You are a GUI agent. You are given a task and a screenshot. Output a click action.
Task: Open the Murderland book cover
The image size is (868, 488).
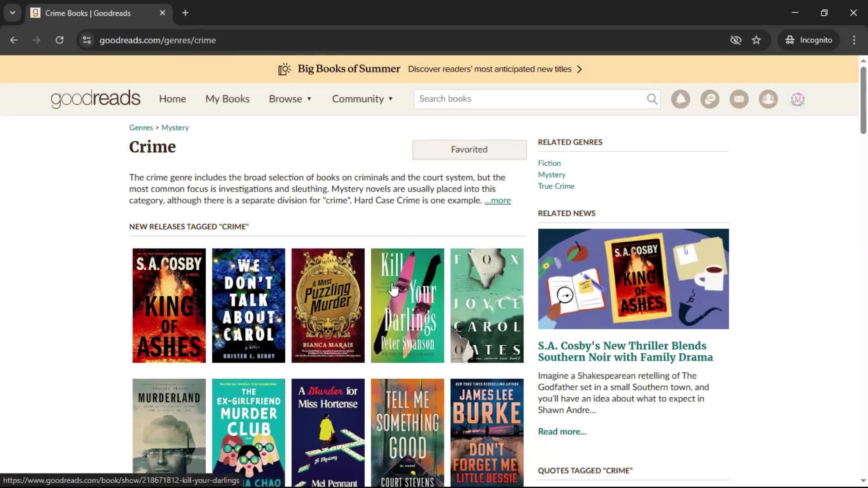pyautogui.click(x=169, y=432)
